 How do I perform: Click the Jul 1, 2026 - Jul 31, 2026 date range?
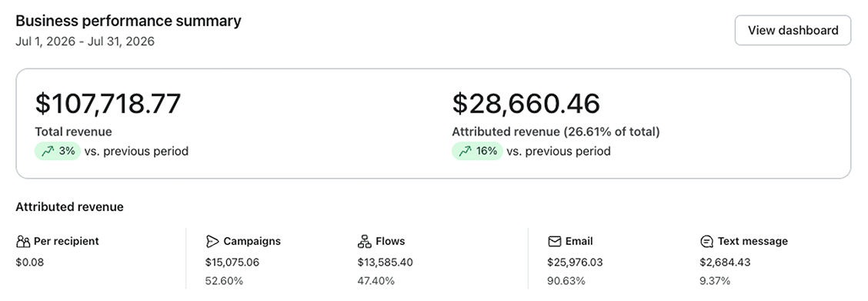pos(85,42)
